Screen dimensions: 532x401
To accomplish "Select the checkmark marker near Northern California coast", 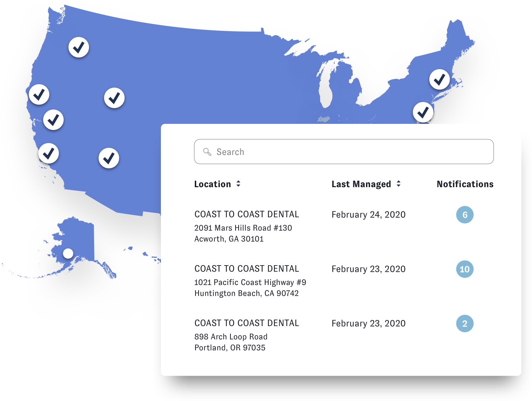I will point(39,94).
